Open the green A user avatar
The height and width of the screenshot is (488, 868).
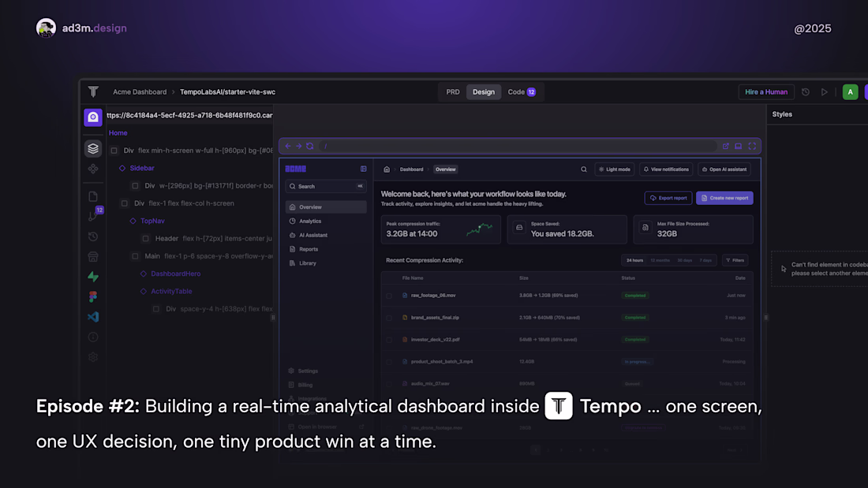851,92
